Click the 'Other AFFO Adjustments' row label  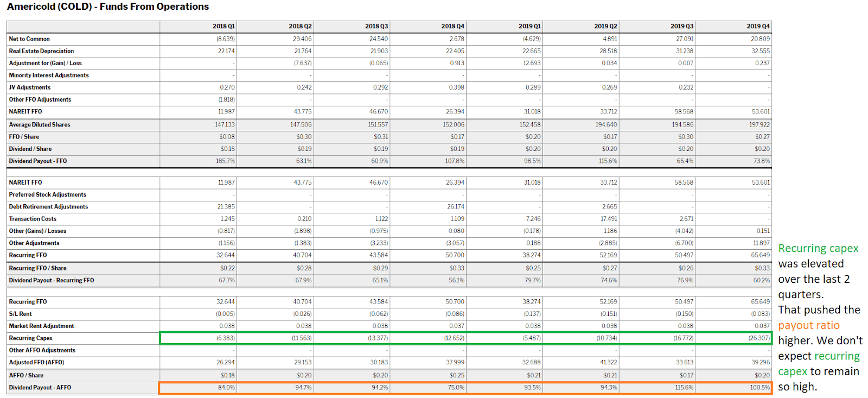42,350
